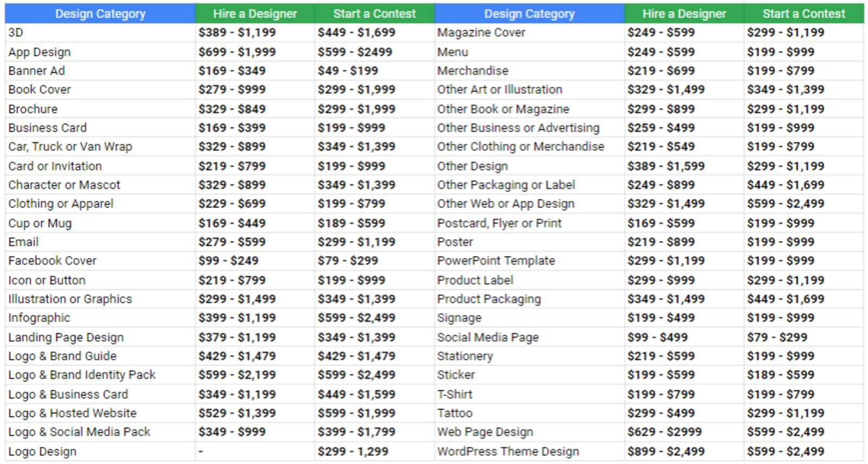868x464 pixels.
Task: Select the '$599 - $2,199' price cell
Action: (255, 374)
